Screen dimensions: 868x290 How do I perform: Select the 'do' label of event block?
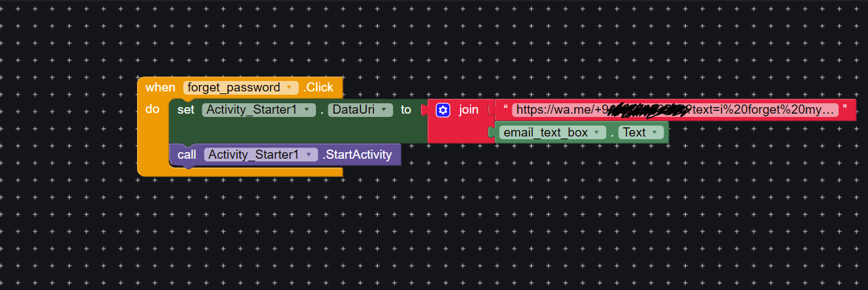(152, 109)
